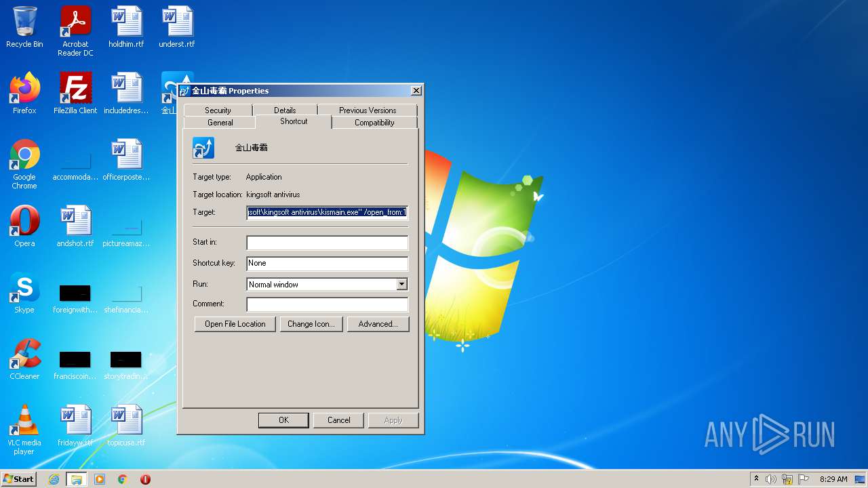The image size is (868, 488).
Task: Click the Change Icon button
Action: [311, 324]
